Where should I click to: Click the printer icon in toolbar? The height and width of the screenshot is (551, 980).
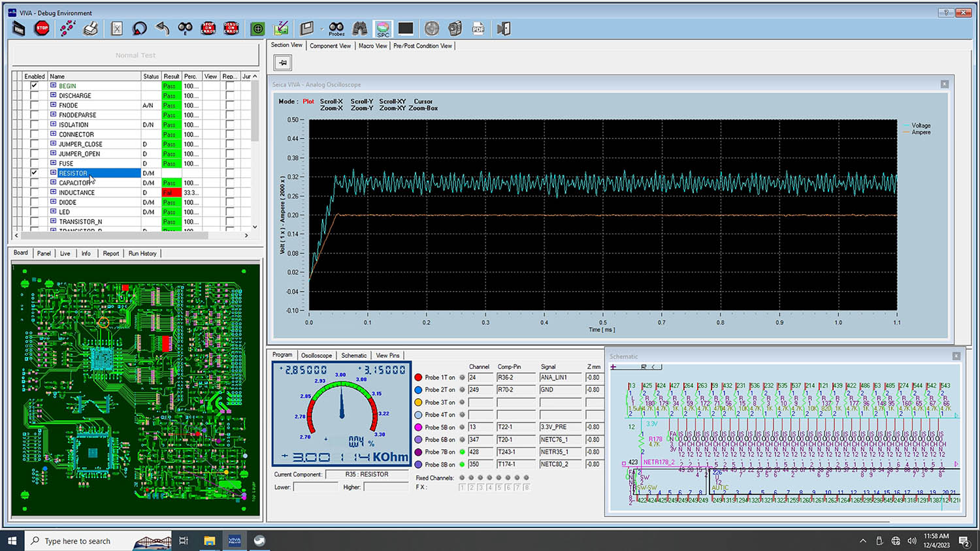click(x=91, y=28)
